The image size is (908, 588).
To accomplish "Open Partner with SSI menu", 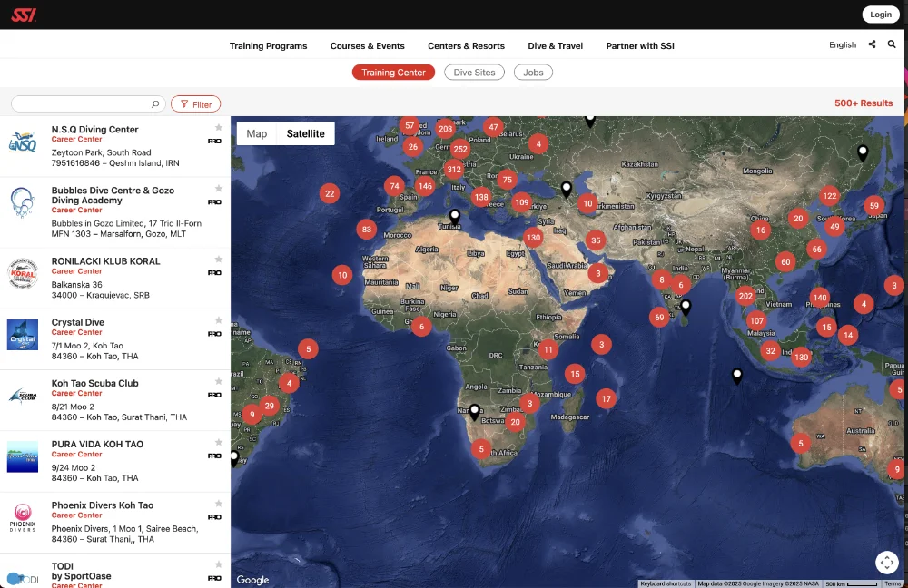I will click(x=640, y=45).
